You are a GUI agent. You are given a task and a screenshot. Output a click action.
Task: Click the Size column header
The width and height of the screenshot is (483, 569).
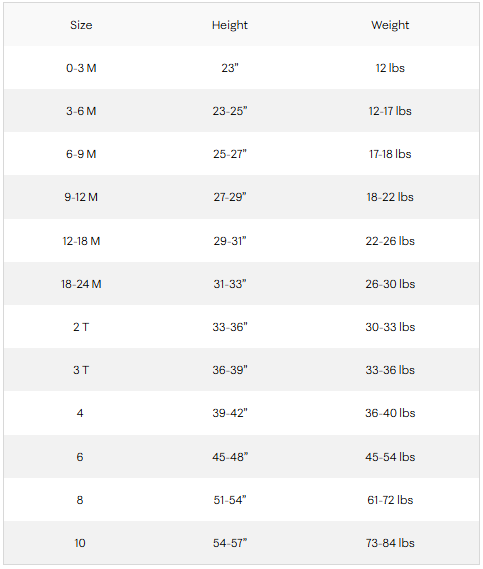(x=81, y=25)
